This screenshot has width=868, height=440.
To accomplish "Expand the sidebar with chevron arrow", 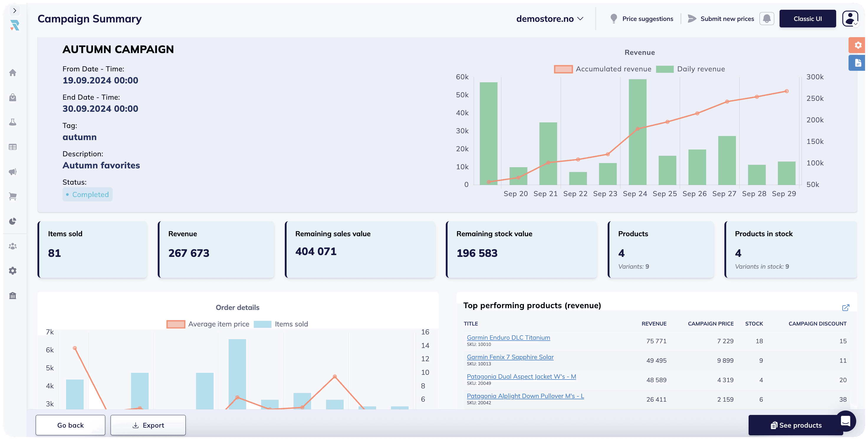I will click(x=14, y=11).
